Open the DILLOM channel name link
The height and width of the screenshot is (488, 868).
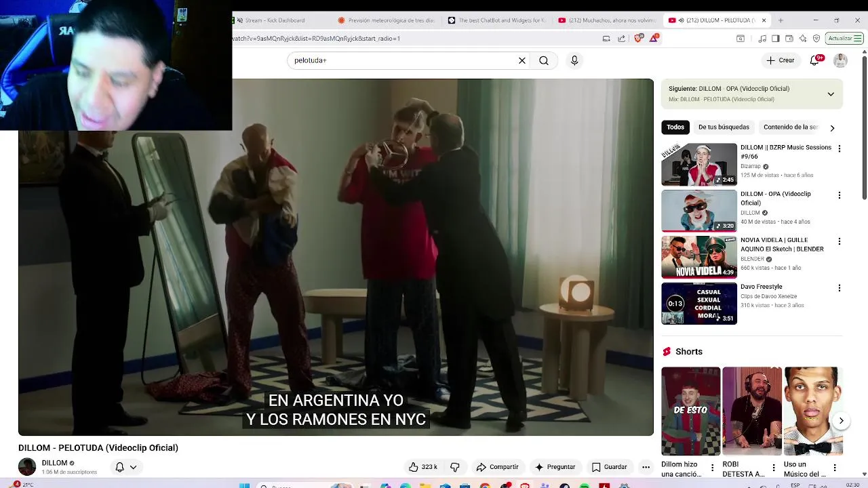[x=54, y=463]
